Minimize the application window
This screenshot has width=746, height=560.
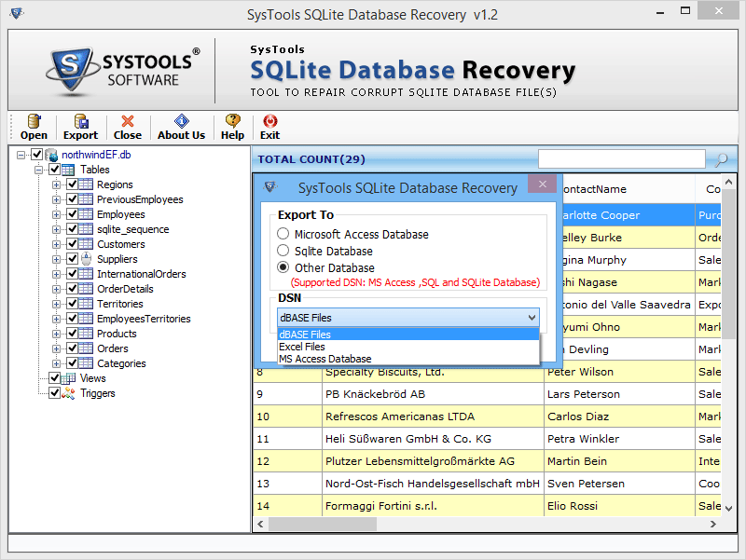(x=660, y=12)
